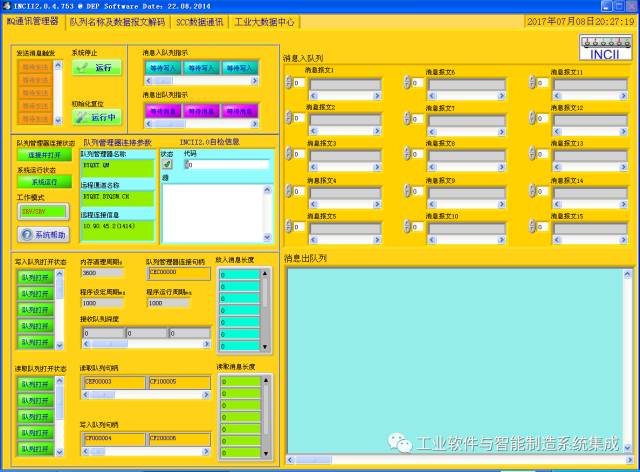Viewport: 640px width, 472px height.
Task: Click the 消息报文15 index stepper
Action: [x=532, y=227]
